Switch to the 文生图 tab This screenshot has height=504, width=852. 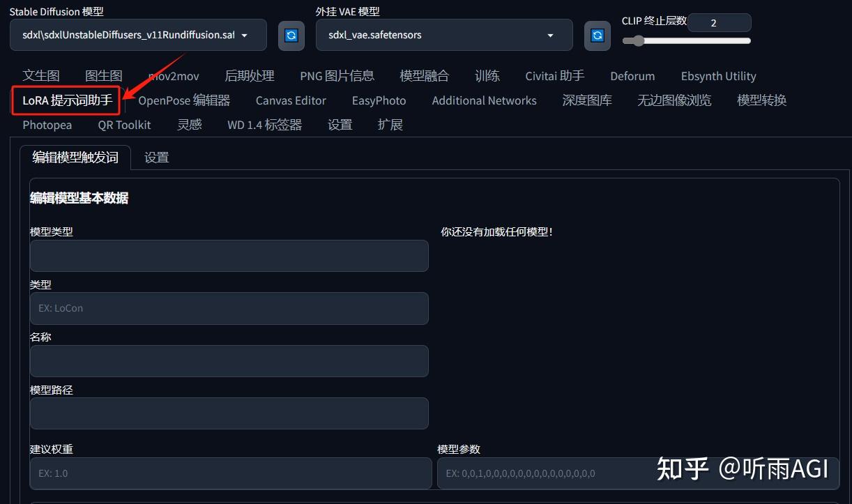click(40, 75)
